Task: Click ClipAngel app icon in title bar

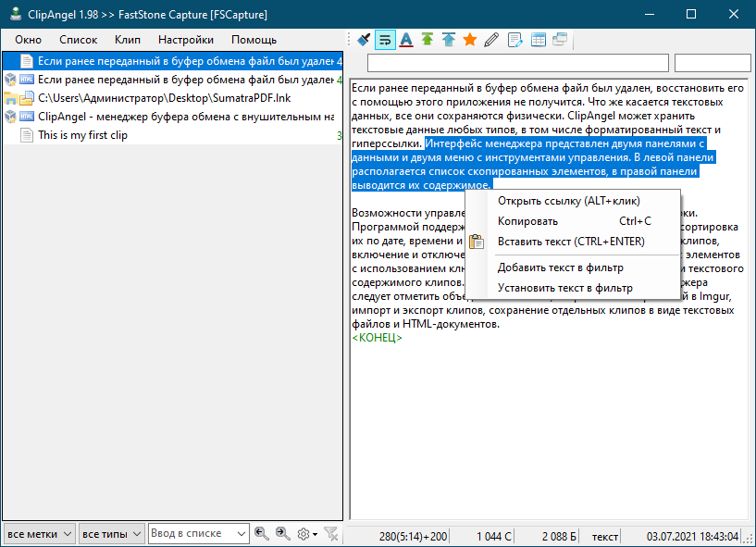Action: 16,14
